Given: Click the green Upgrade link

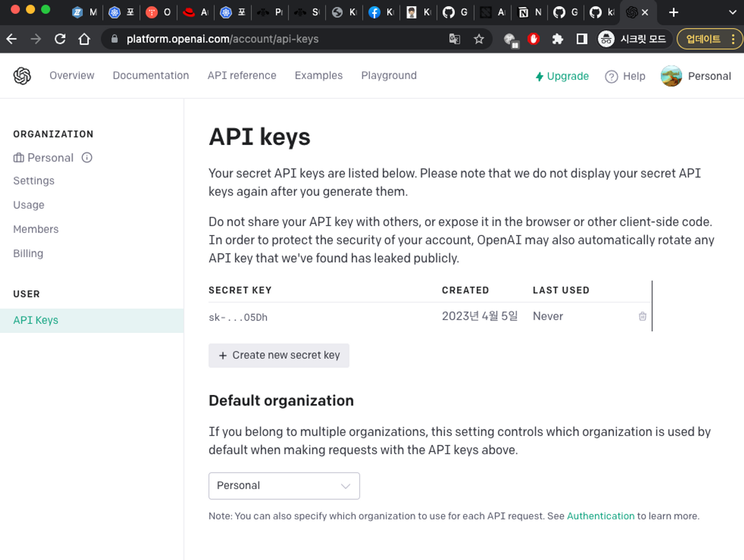Looking at the screenshot, I should [562, 76].
